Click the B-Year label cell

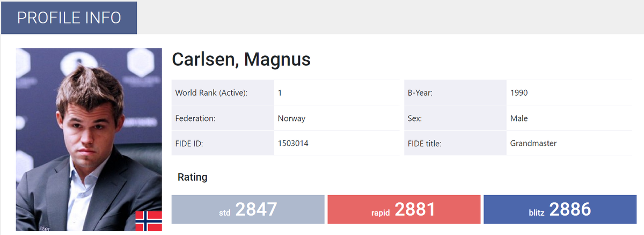coord(455,92)
